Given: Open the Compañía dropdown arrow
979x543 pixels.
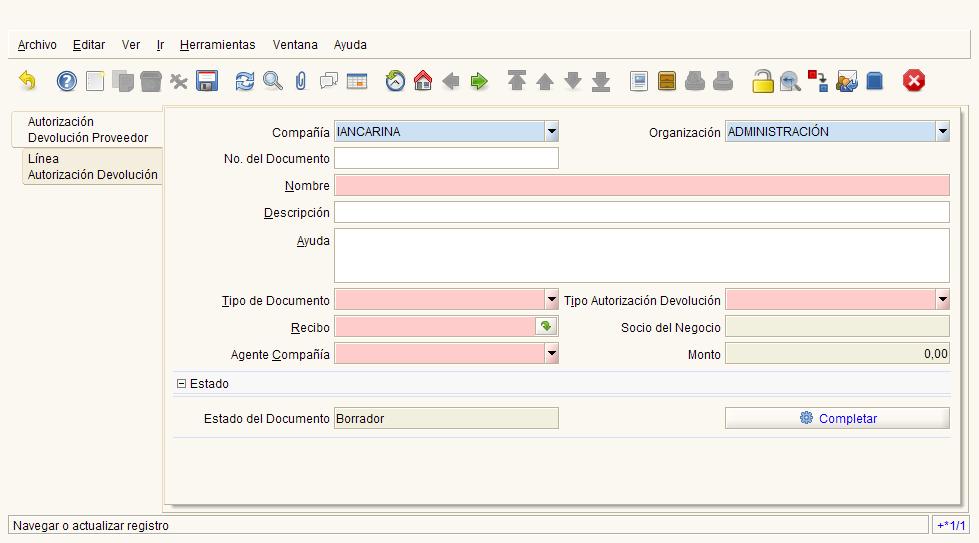Looking at the screenshot, I should (x=551, y=132).
